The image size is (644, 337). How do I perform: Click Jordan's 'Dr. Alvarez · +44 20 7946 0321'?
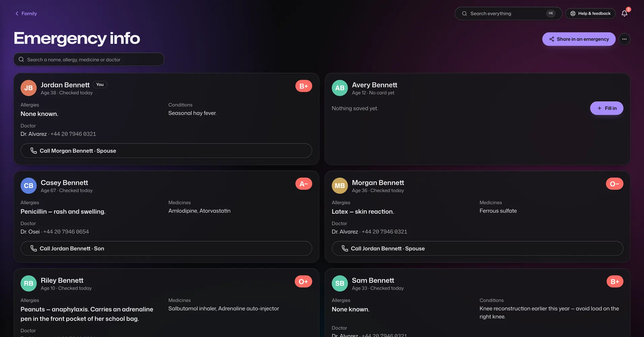[x=58, y=134]
